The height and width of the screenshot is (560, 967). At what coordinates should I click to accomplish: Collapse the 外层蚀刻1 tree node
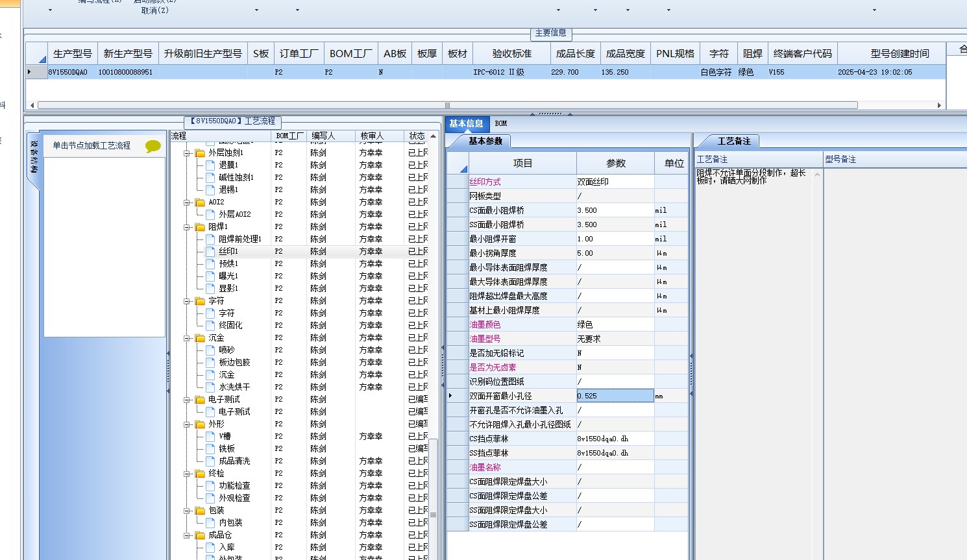tap(187, 153)
